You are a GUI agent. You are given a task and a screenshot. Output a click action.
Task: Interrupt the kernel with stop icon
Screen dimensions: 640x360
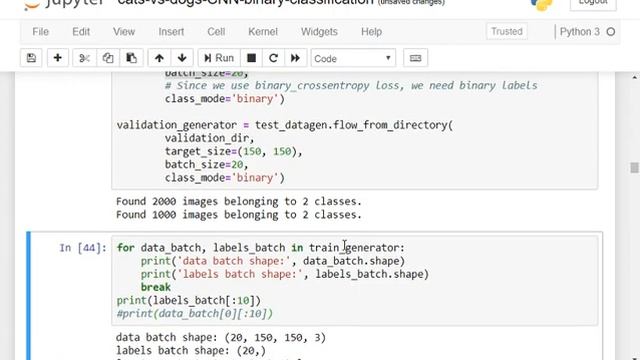(251, 58)
